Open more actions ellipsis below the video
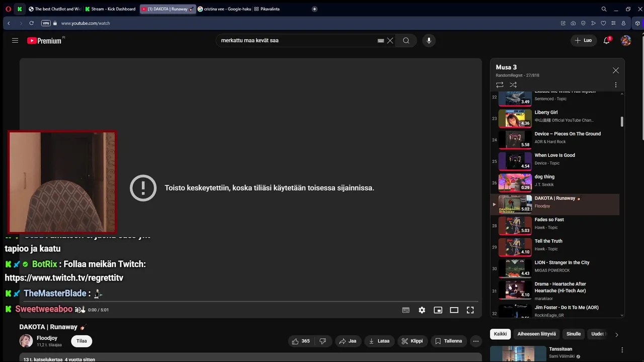Viewport: 644px width, 362px height. (476, 341)
